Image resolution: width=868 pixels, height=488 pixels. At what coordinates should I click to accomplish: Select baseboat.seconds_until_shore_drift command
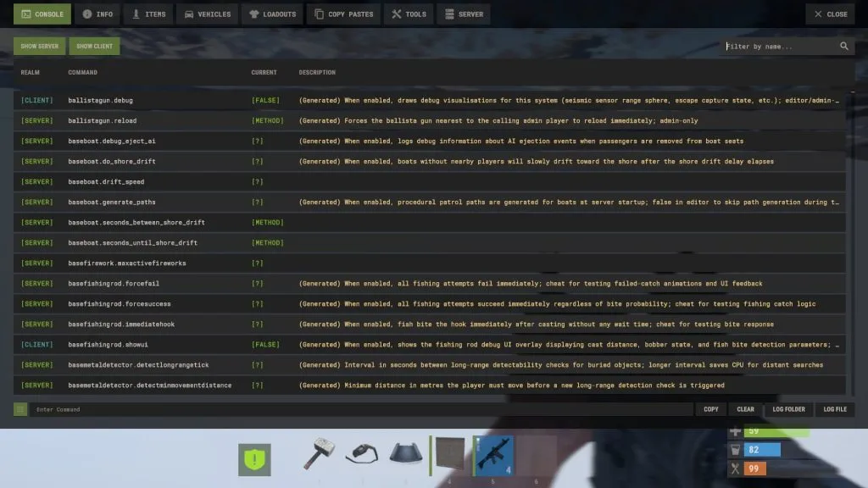click(430, 243)
